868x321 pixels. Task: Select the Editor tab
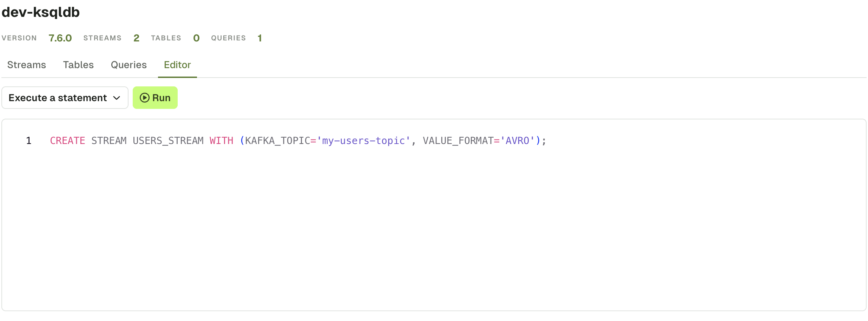(177, 65)
